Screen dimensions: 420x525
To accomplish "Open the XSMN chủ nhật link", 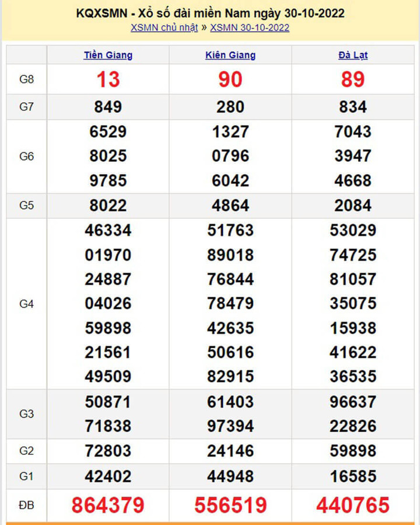I will (x=164, y=27).
